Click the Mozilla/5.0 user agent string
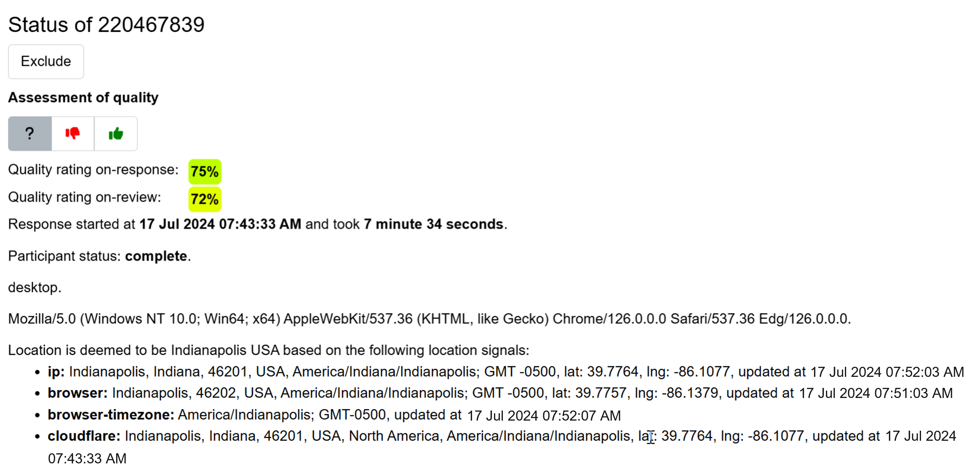Screen dimensions: 980x475 click(x=429, y=319)
